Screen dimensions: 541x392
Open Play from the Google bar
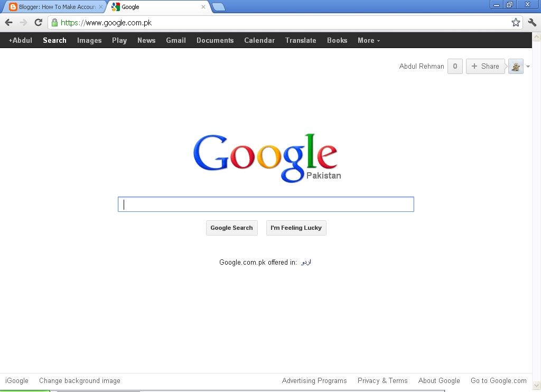pyautogui.click(x=119, y=40)
